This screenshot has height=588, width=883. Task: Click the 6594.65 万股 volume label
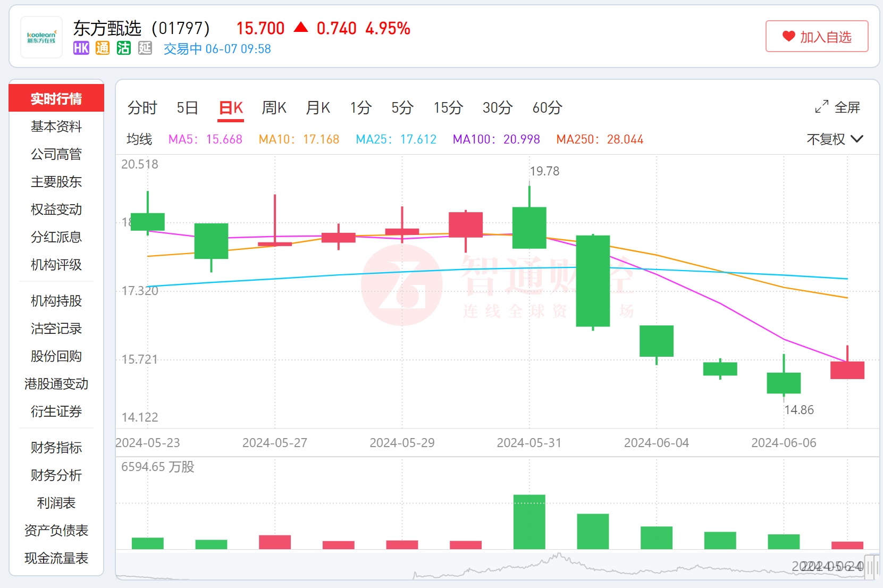158,467
